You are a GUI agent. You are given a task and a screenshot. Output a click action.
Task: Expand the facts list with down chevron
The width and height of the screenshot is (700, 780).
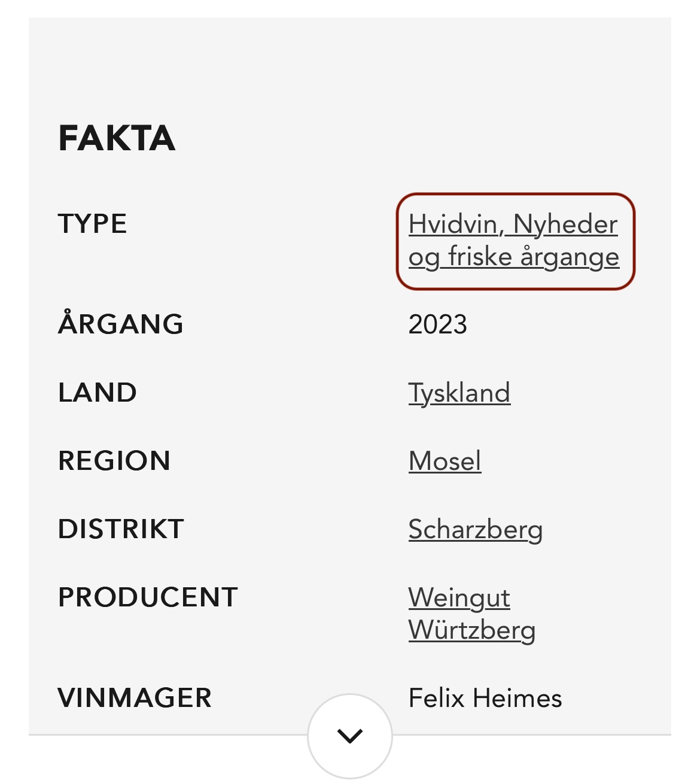350,736
